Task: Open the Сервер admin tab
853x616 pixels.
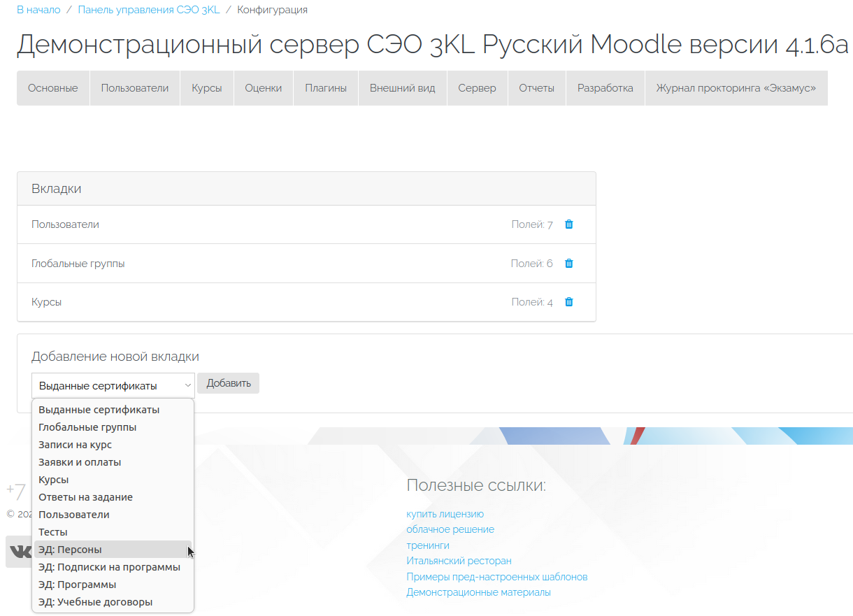Action: (478, 88)
